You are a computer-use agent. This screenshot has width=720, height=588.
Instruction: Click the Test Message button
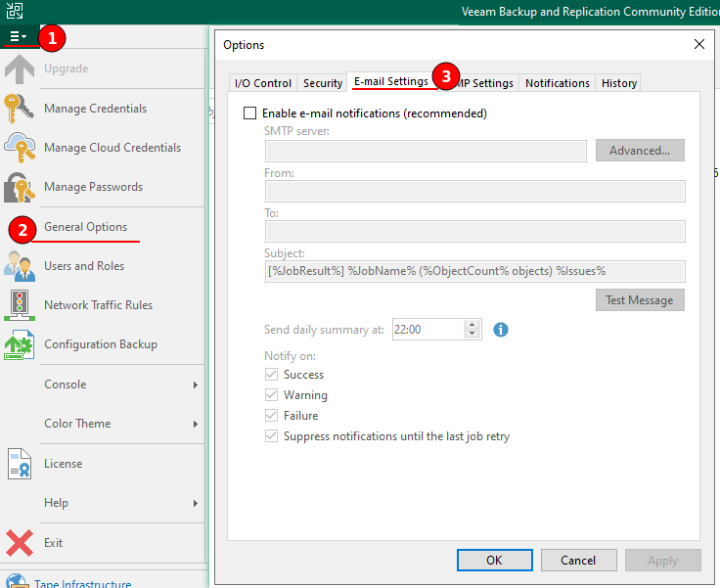pyautogui.click(x=640, y=300)
